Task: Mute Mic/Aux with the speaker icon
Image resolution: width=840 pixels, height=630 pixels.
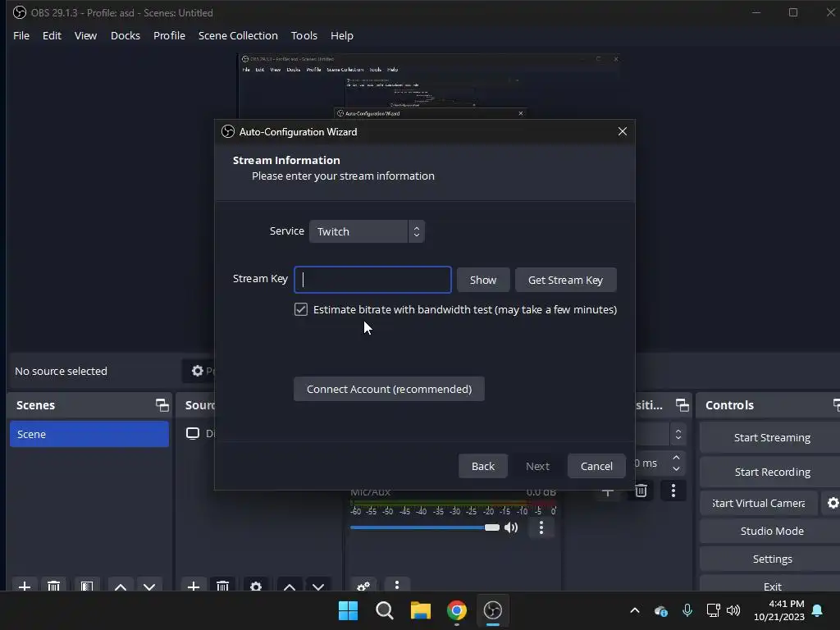Action: coord(512,527)
